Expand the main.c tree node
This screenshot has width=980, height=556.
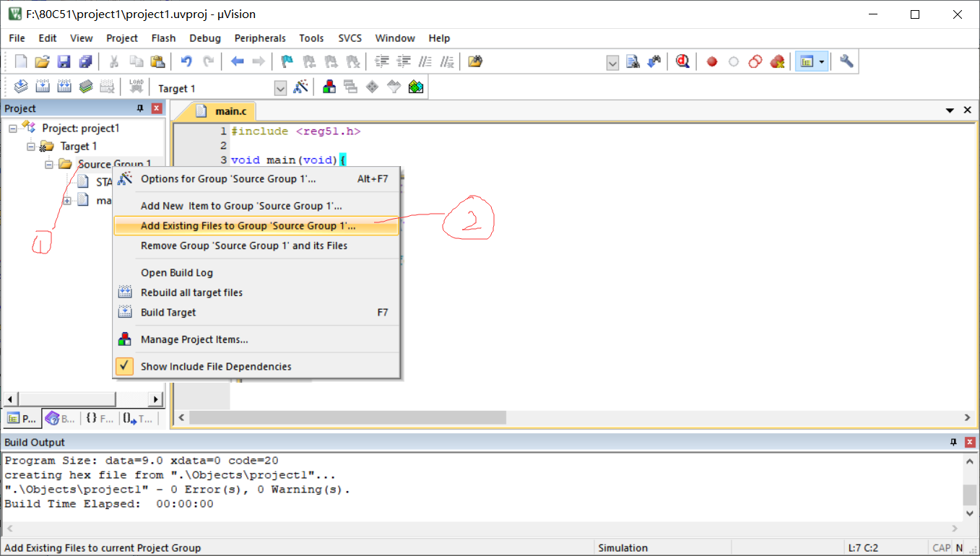click(66, 201)
